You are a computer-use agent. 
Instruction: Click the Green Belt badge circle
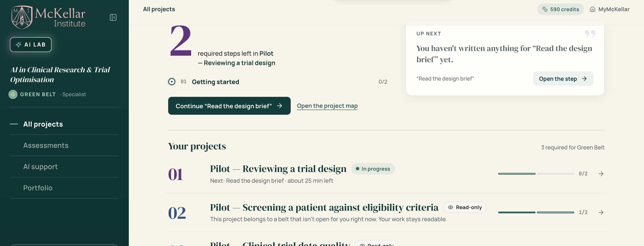click(13, 94)
